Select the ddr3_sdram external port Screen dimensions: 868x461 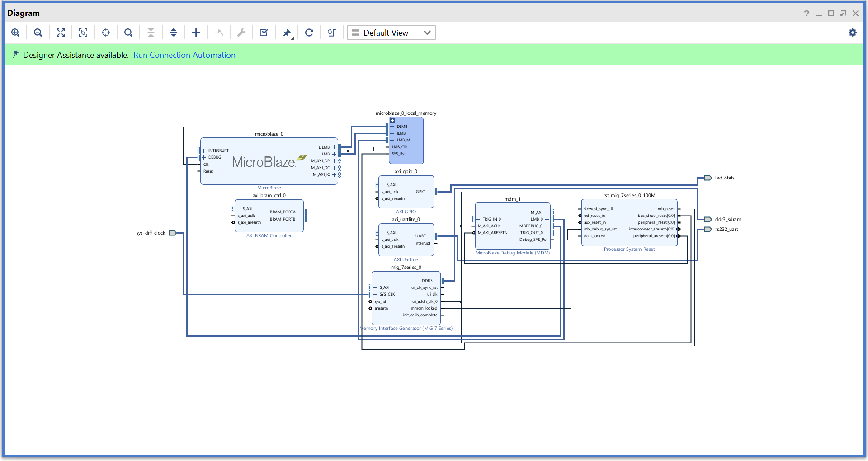(708, 220)
